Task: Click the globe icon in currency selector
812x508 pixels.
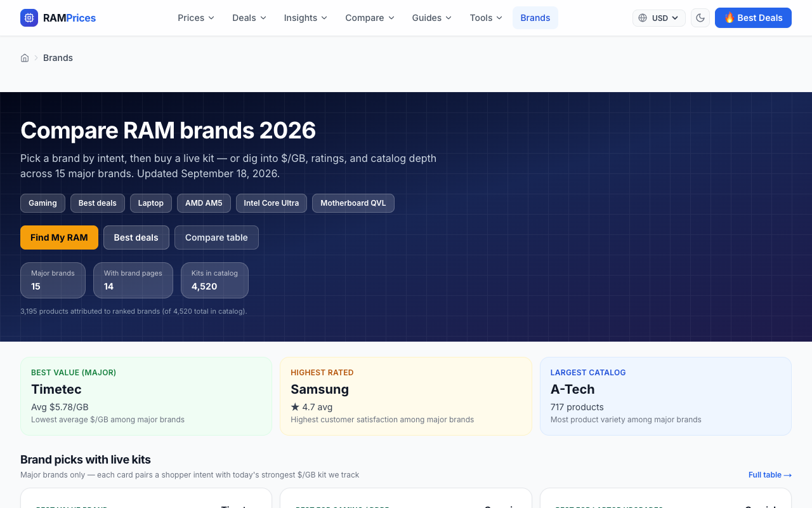Action: click(643, 18)
